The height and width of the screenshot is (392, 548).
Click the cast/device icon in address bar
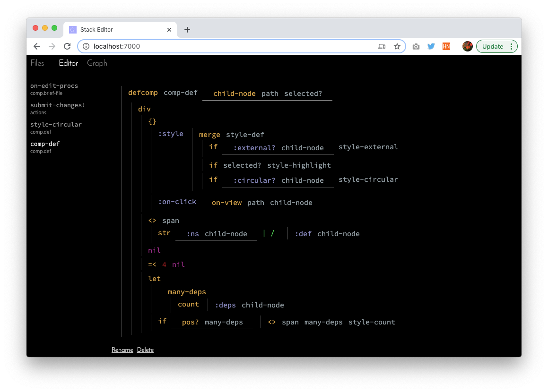point(382,46)
